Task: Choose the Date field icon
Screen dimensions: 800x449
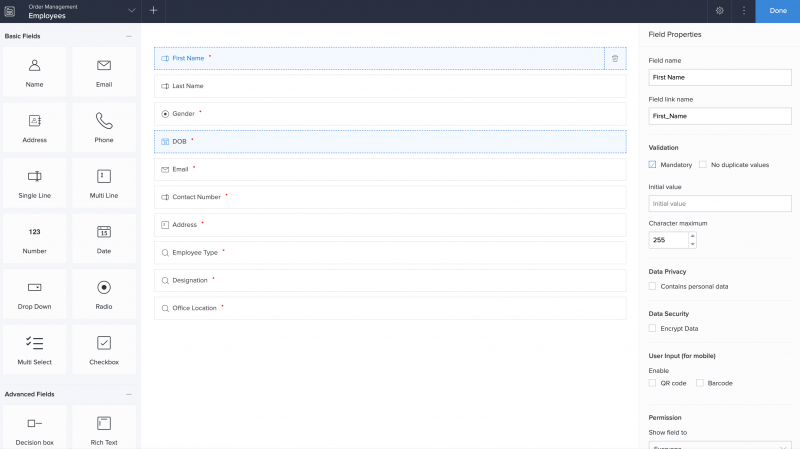Action: tap(104, 232)
